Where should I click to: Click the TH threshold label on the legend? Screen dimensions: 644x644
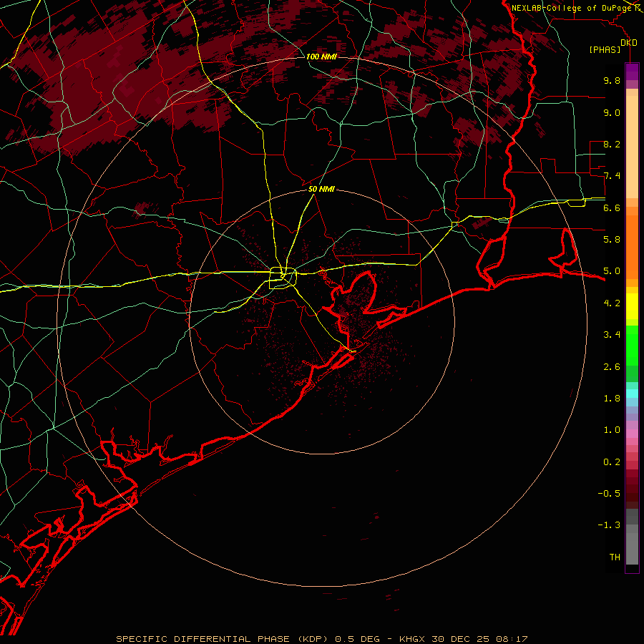point(615,557)
